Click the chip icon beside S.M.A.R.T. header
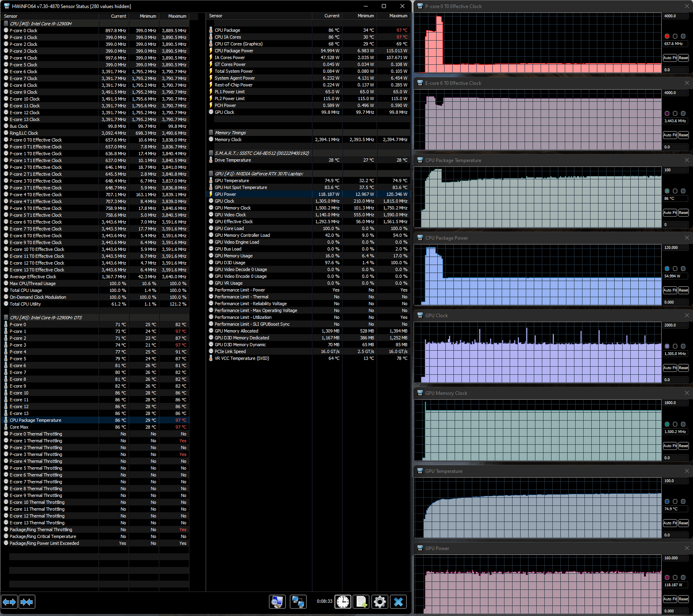The height and width of the screenshot is (616, 693). pyautogui.click(x=211, y=153)
